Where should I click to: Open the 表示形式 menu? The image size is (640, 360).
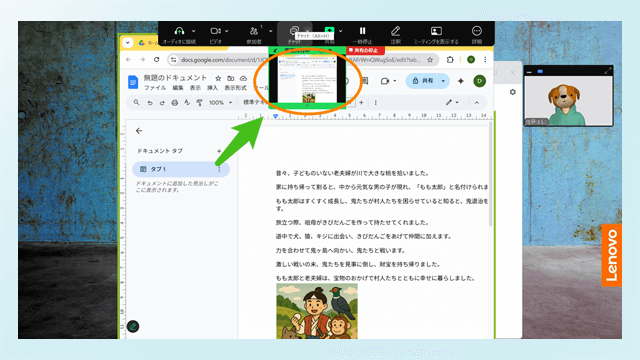(x=236, y=88)
